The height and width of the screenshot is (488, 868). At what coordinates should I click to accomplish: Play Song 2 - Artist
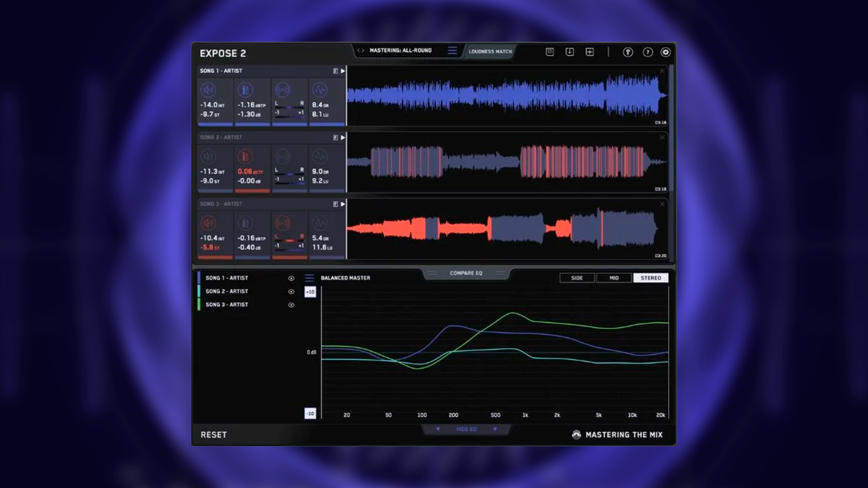coord(343,138)
